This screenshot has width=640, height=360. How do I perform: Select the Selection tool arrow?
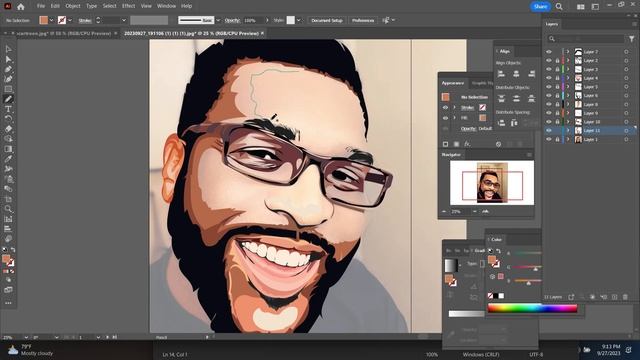[x=8, y=49]
